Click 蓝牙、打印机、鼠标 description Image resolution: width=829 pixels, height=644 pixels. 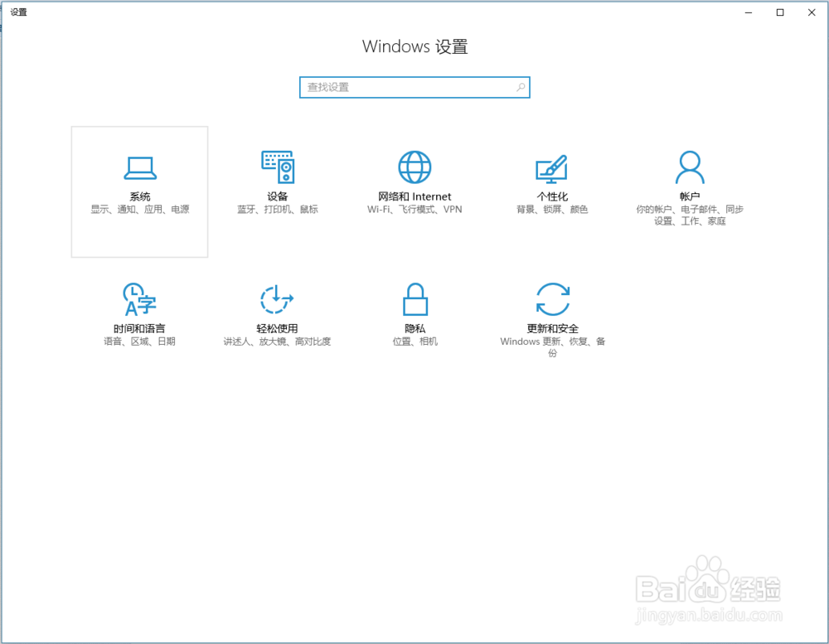point(278,210)
